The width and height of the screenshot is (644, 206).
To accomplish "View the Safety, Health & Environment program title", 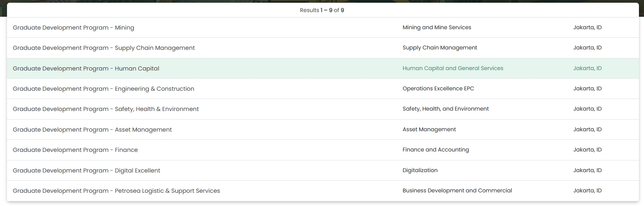I will click(106, 109).
